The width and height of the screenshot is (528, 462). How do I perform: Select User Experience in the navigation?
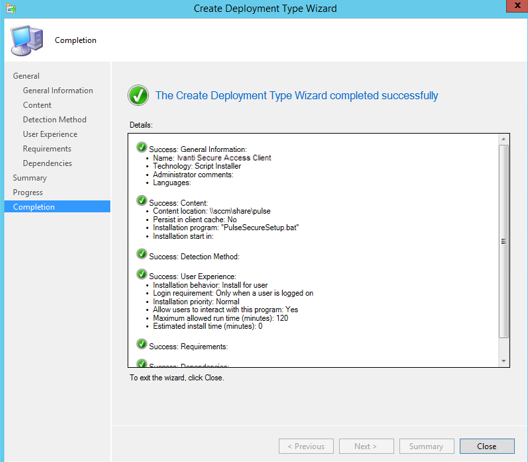click(x=50, y=134)
